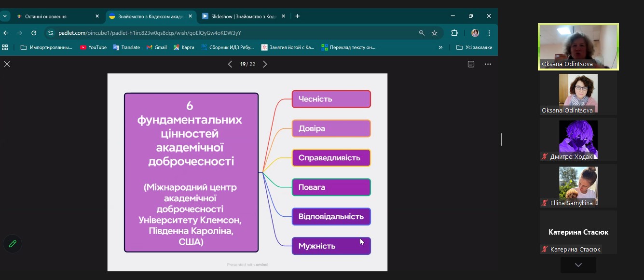The image size is (644, 280).
Task: Select Дмитро Ходак video thumbnail
Action: (578, 140)
